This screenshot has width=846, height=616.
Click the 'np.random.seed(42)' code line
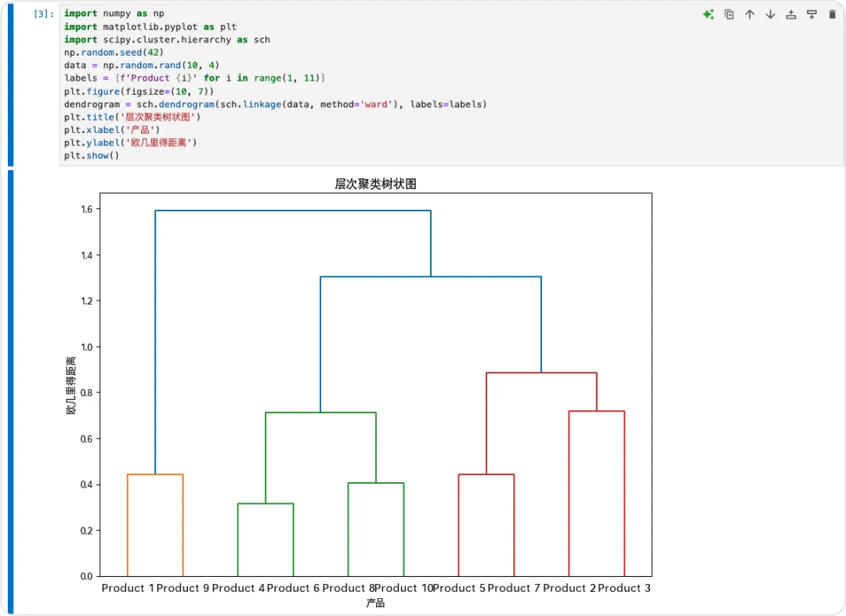click(x=114, y=52)
